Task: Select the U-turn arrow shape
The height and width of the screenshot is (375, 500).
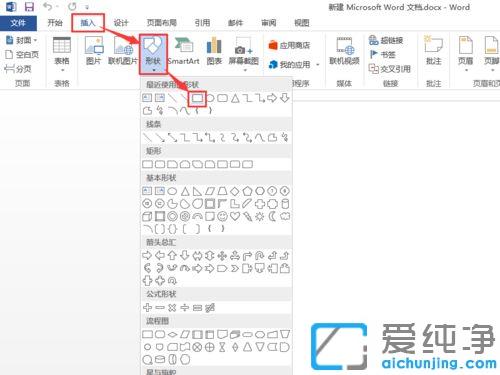Action: pos(260,256)
